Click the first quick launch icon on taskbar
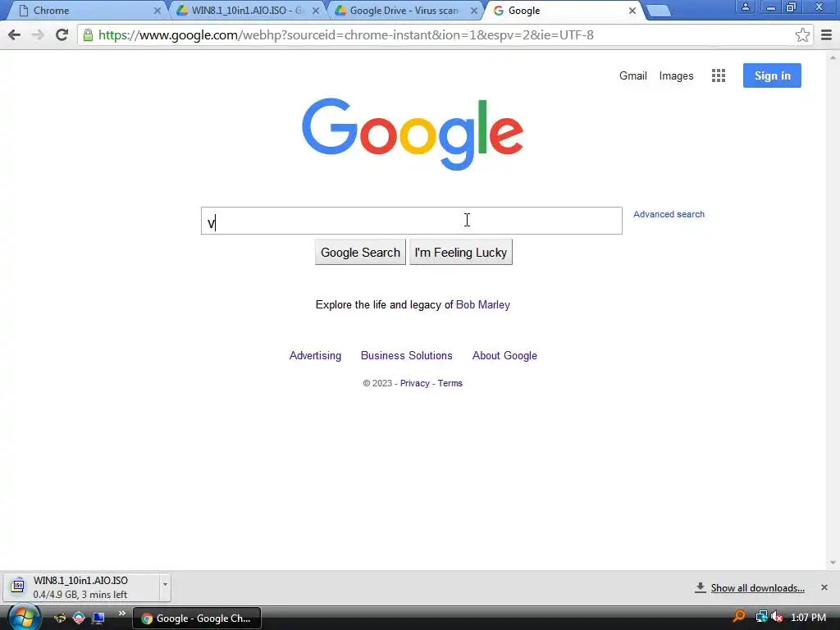Viewport: 840px width, 630px height. pyautogui.click(x=59, y=619)
